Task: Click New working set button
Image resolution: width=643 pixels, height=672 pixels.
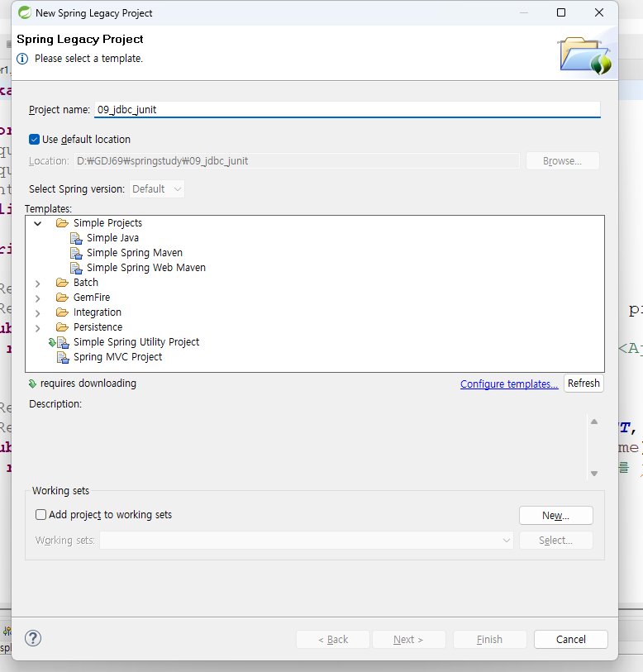Action: coord(556,516)
